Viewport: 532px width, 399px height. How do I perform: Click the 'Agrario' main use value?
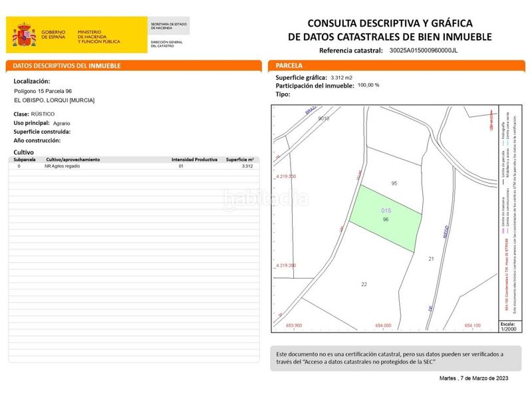coord(61,124)
